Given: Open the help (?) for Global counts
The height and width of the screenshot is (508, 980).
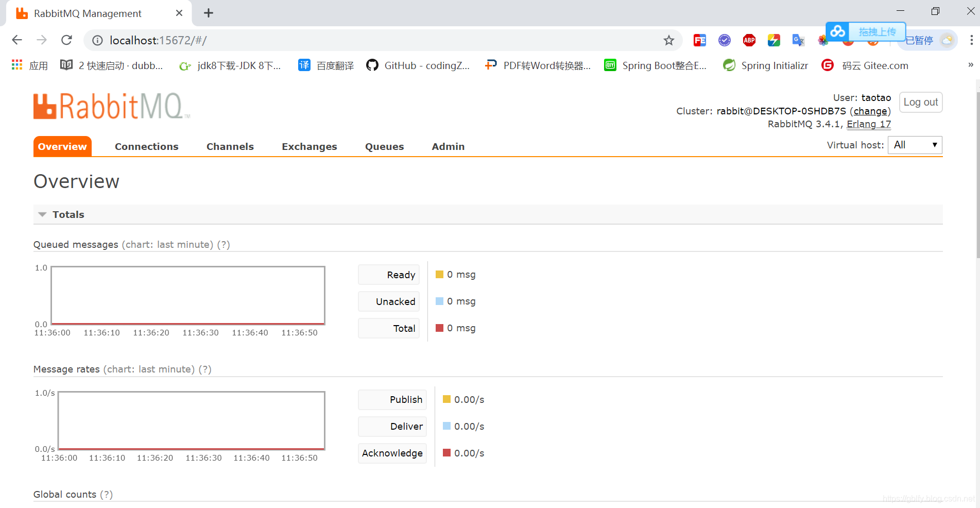Looking at the screenshot, I should [107, 494].
